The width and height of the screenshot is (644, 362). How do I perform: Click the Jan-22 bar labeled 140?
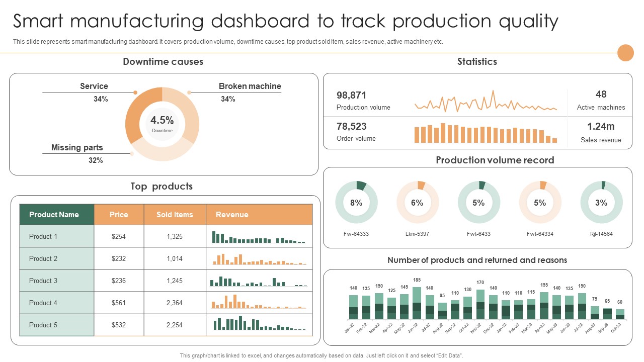point(353,308)
